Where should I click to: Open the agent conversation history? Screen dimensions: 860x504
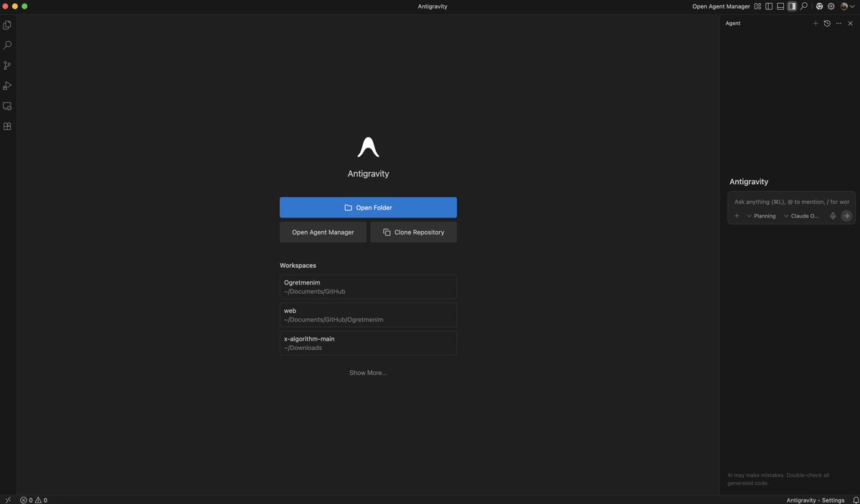click(827, 24)
